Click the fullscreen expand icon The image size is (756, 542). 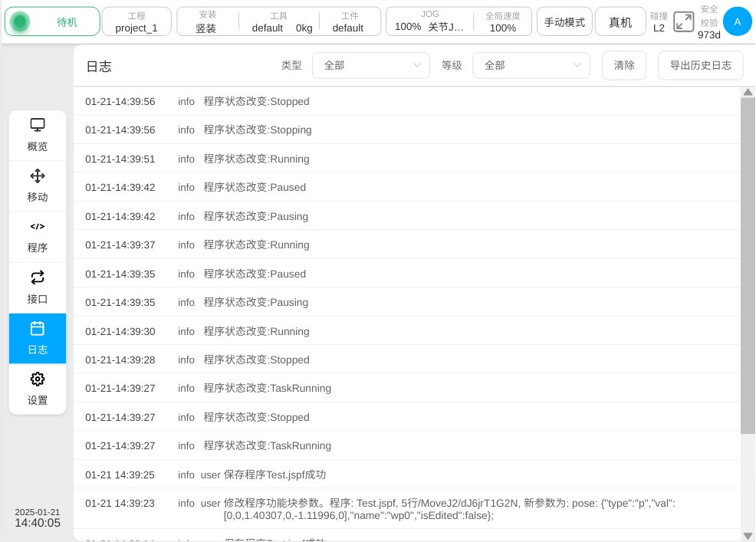pos(683,22)
